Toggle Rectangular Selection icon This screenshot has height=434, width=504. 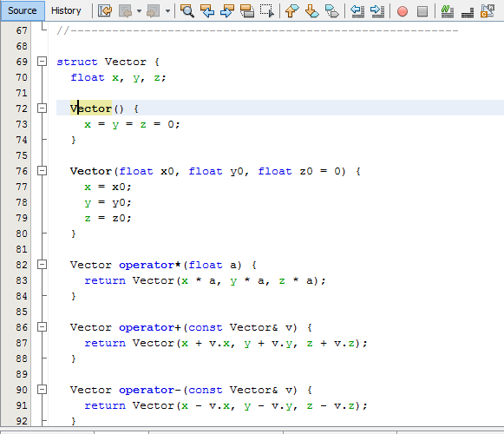(267, 11)
